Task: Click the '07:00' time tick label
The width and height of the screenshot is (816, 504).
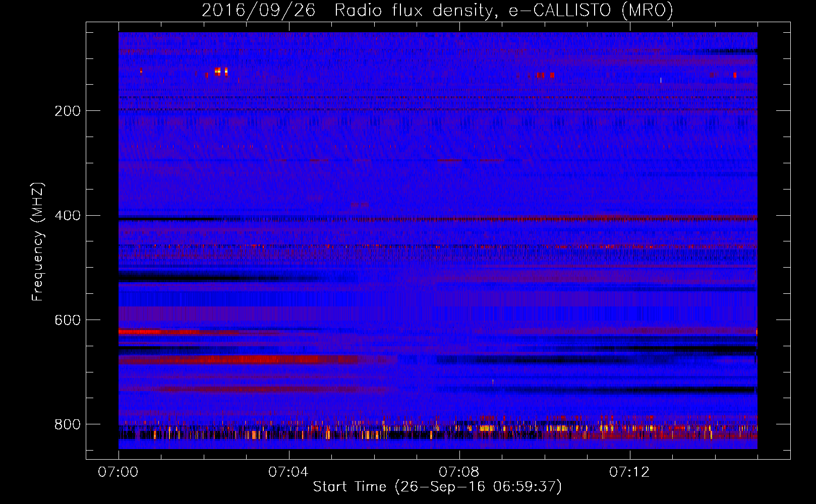Action: pyautogui.click(x=119, y=472)
